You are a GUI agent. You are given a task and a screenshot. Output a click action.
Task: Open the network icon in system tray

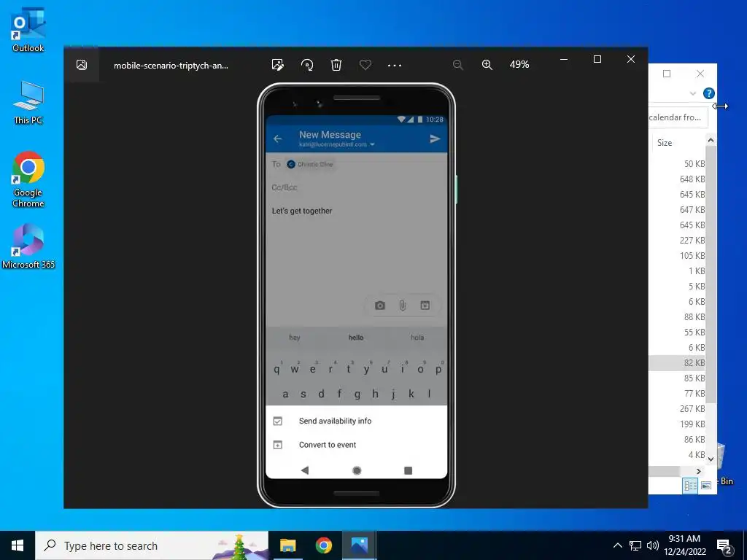(x=635, y=545)
